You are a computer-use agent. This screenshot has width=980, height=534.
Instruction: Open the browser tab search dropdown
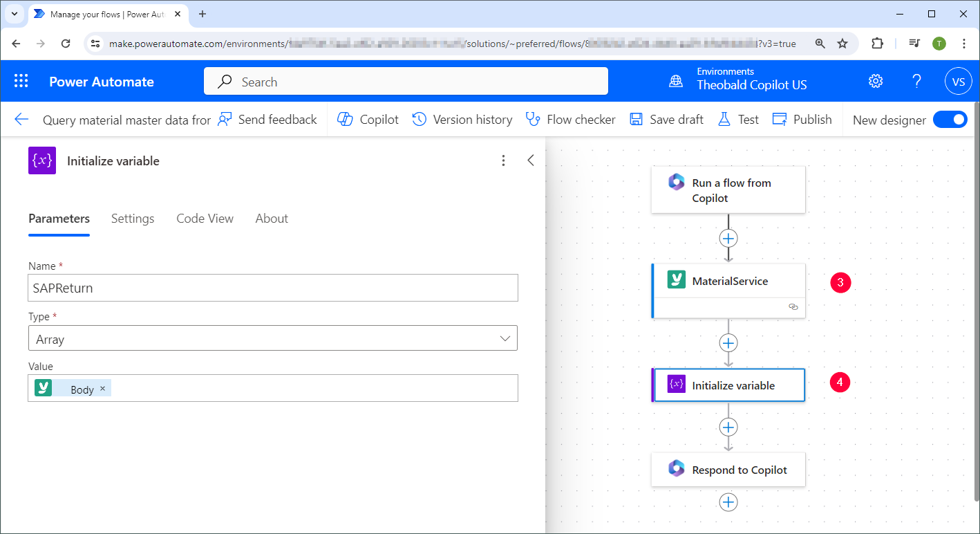[x=14, y=14]
